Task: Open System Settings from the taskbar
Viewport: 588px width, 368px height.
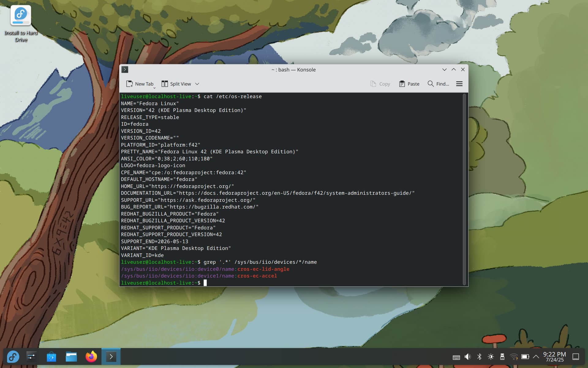Action: point(32,357)
